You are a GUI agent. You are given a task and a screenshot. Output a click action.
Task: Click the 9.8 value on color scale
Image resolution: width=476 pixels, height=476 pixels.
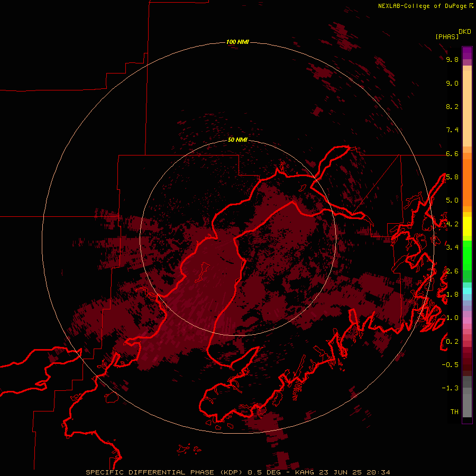[452, 59]
